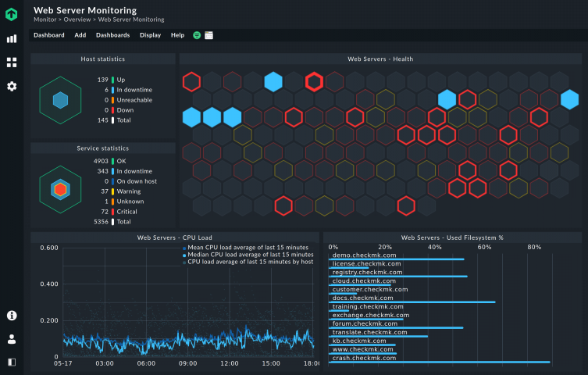
Task: Click the 80% filesystem axis label
Action: [x=534, y=247]
